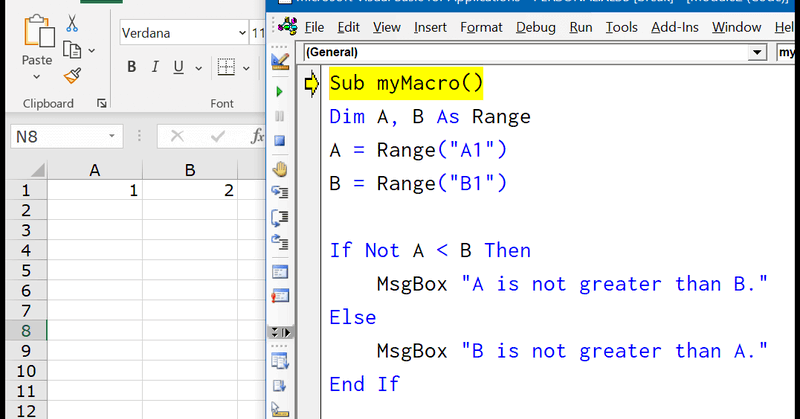
Task: Open the Name Box dropdown arrow
Action: [112, 136]
